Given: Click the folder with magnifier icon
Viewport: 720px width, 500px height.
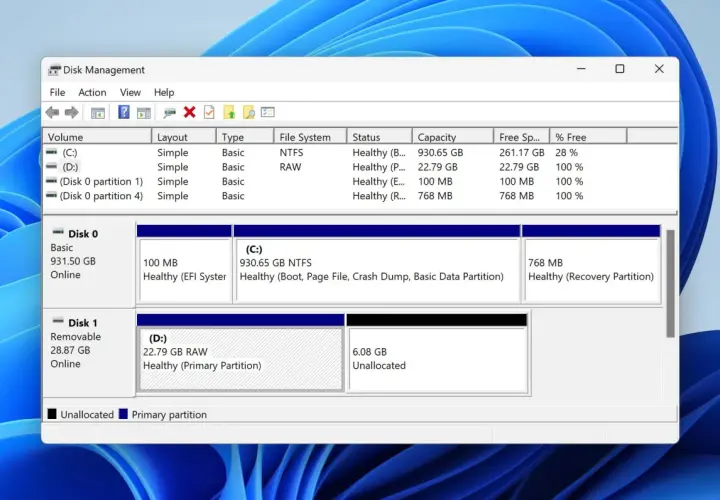Looking at the screenshot, I should 248,112.
